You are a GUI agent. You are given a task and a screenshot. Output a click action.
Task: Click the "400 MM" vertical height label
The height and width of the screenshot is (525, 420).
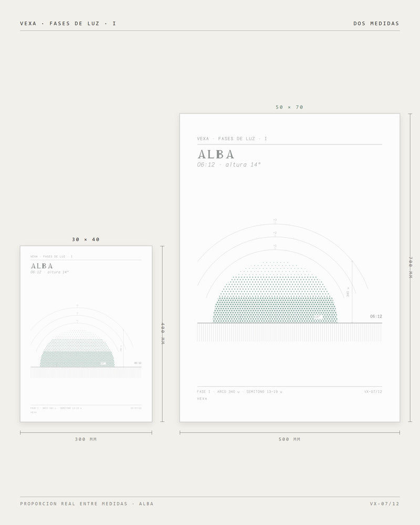tap(163, 333)
